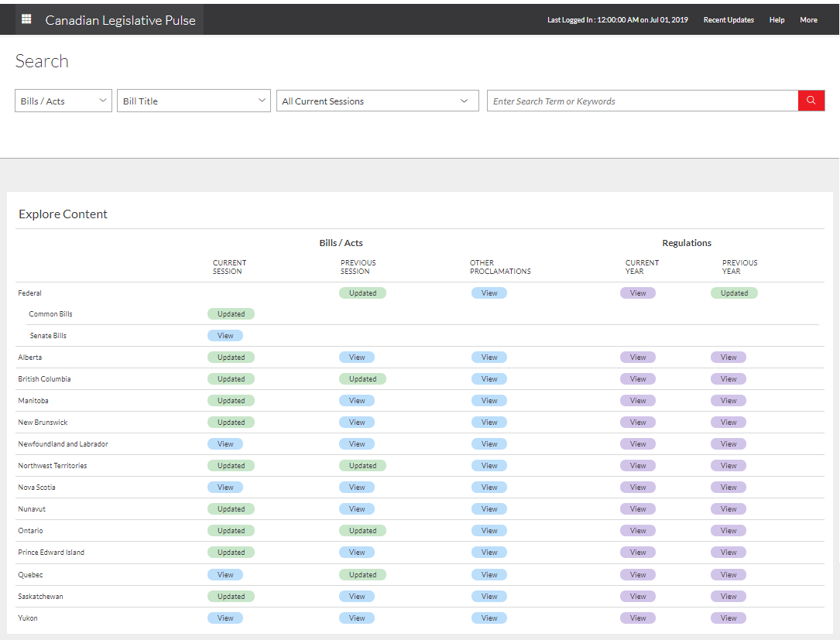View Senate Bills current session

(225, 335)
